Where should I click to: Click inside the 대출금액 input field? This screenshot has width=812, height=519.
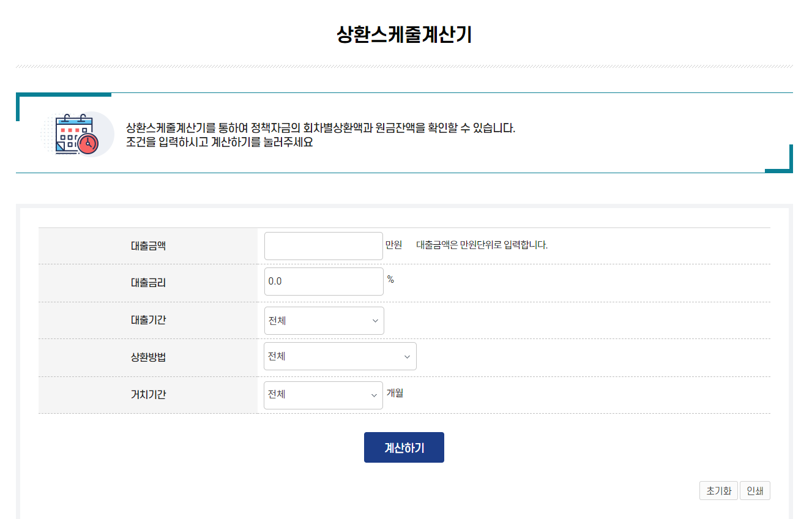pyautogui.click(x=323, y=245)
